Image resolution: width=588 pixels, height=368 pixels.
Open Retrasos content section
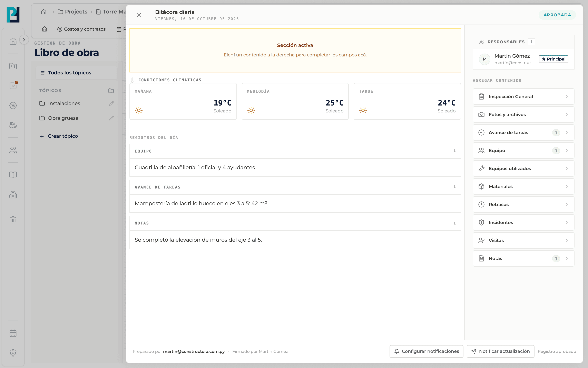point(523,205)
